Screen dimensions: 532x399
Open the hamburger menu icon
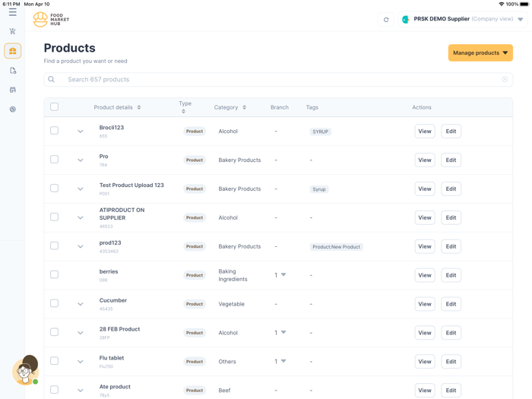click(13, 12)
